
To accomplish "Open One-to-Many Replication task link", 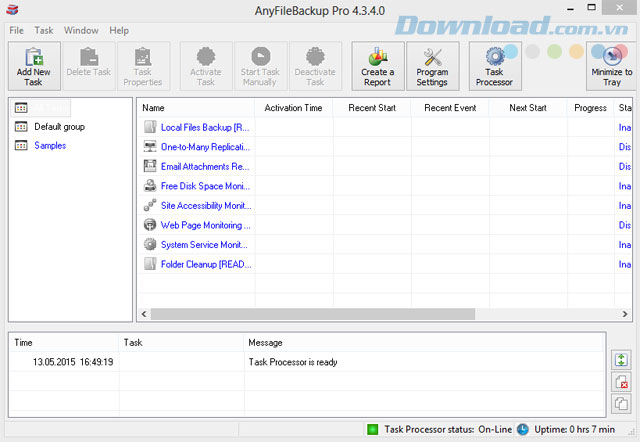I will tap(205, 147).
